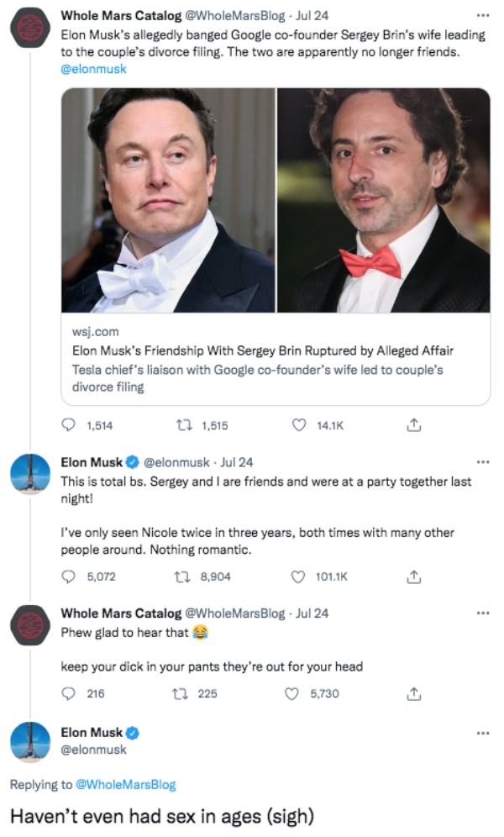Screen dimensions: 504x837
Task: Open more options on Elon's Jul 24 tweet
Action: pos(481,461)
